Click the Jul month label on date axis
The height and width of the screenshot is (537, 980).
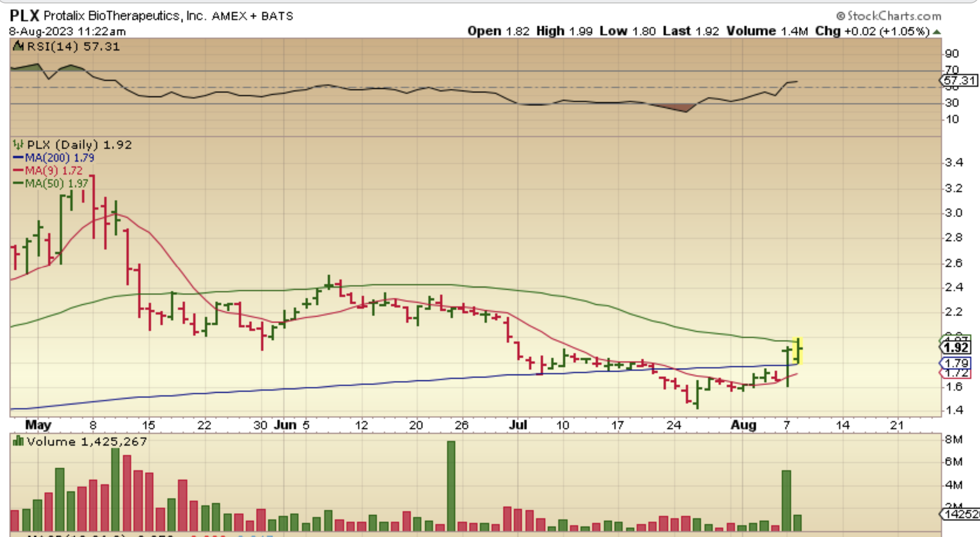pos(518,425)
